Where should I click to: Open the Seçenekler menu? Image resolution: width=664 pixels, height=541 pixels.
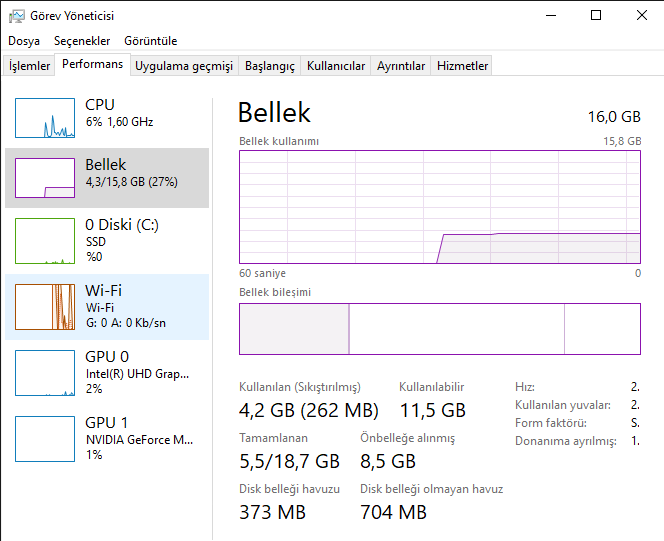tap(82, 41)
